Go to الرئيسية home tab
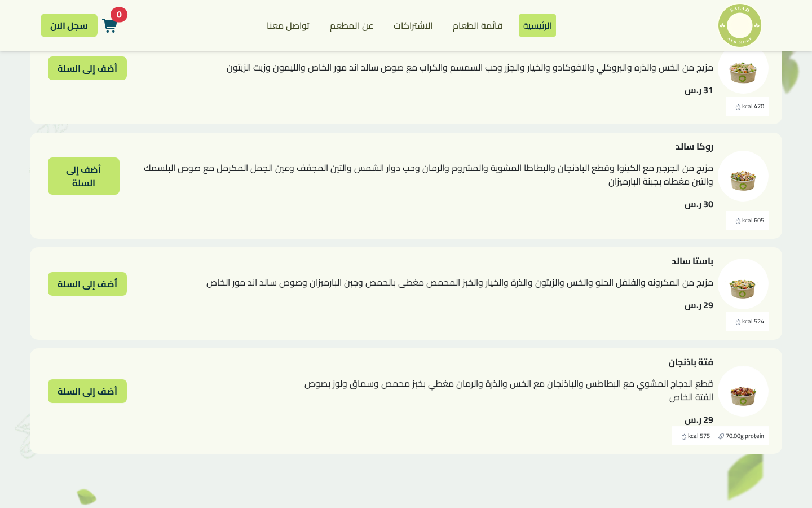The image size is (812, 508). coord(537,25)
